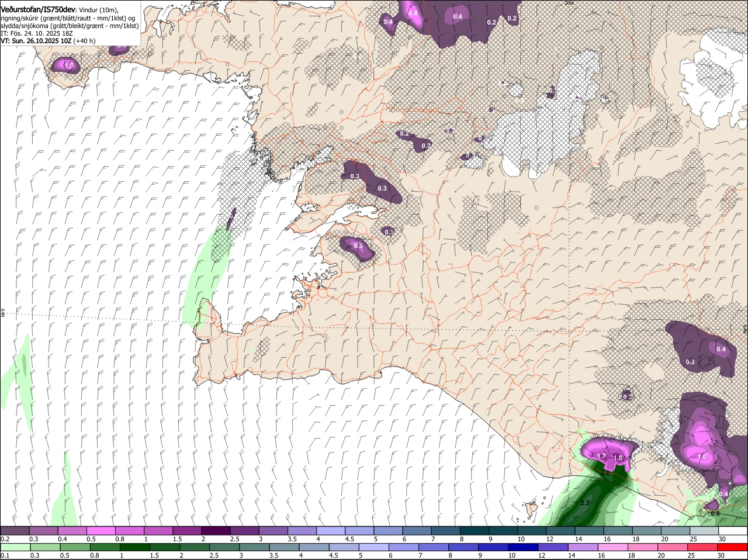This screenshot has height=560, width=748.
Task: Click the '0.5' value in the pink snow patch
Action: pos(358,246)
